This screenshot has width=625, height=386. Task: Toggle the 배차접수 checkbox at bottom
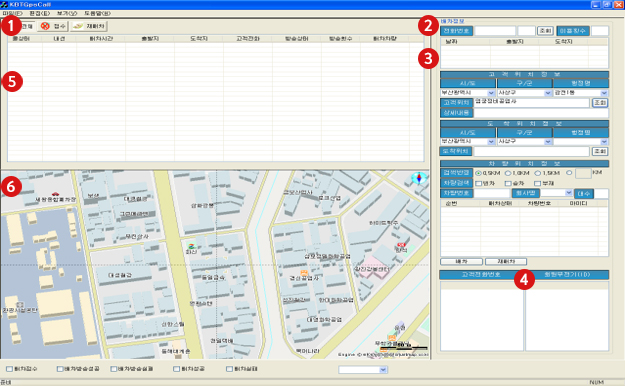click(9, 369)
